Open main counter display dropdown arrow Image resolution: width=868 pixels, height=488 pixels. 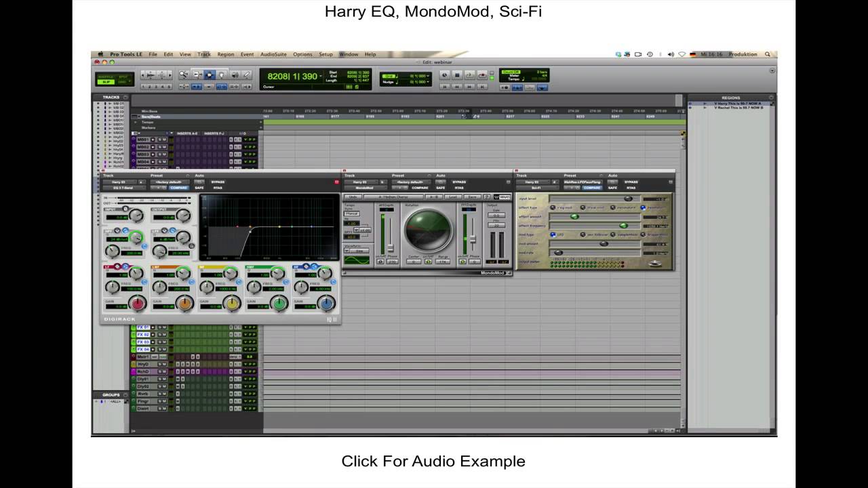(x=321, y=76)
